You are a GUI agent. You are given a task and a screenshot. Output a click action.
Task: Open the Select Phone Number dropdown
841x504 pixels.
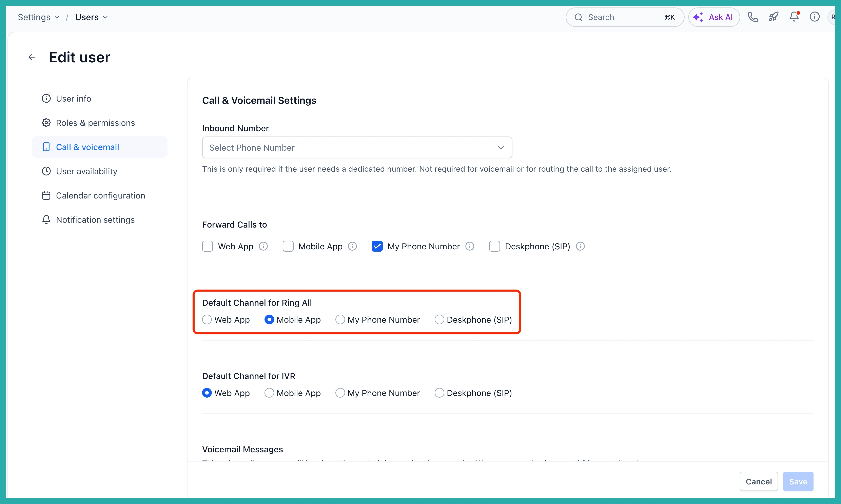[357, 147]
